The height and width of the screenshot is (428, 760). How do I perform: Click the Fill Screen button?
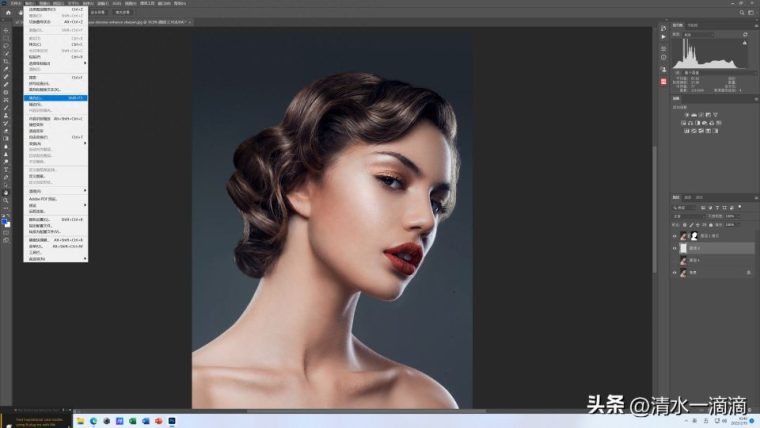pyautogui.click(x=123, y=12)
